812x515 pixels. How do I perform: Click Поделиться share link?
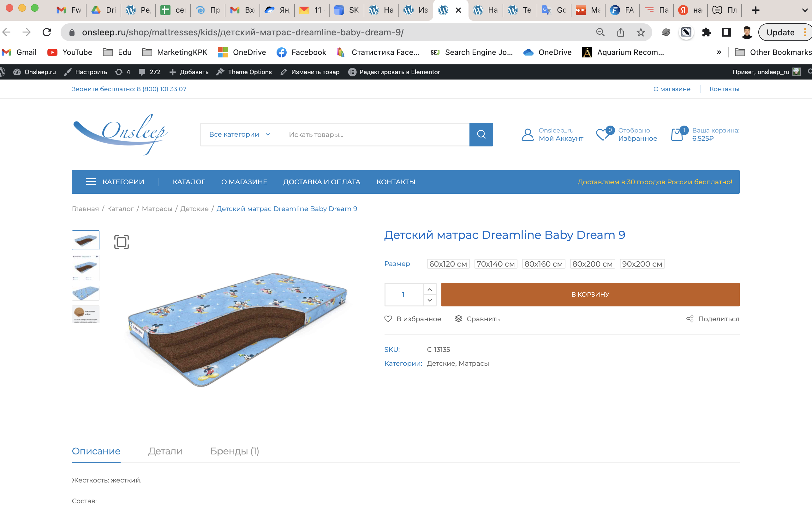coord(713,319)
